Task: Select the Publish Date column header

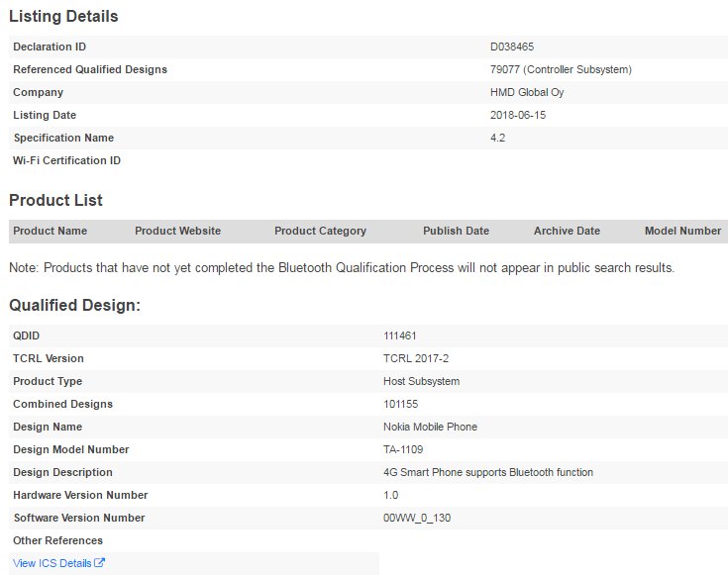Action: pos(456,231)
